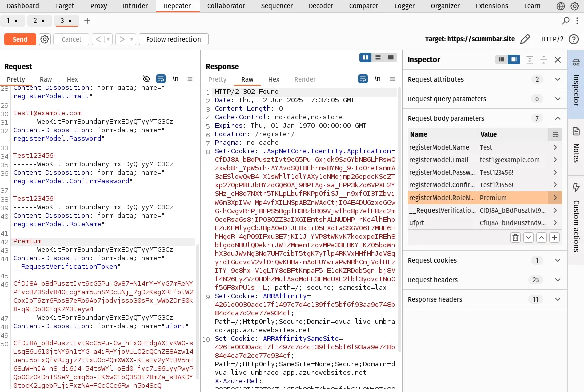Open back history dropdown arrow
Screen dimensions: 584x392
[108, 39]
